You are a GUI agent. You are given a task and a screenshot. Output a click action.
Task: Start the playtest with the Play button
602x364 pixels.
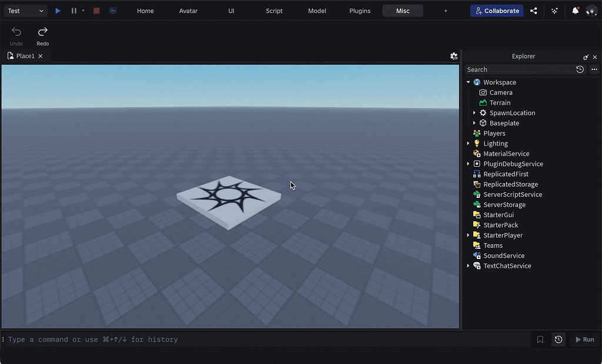pos(58,11)
